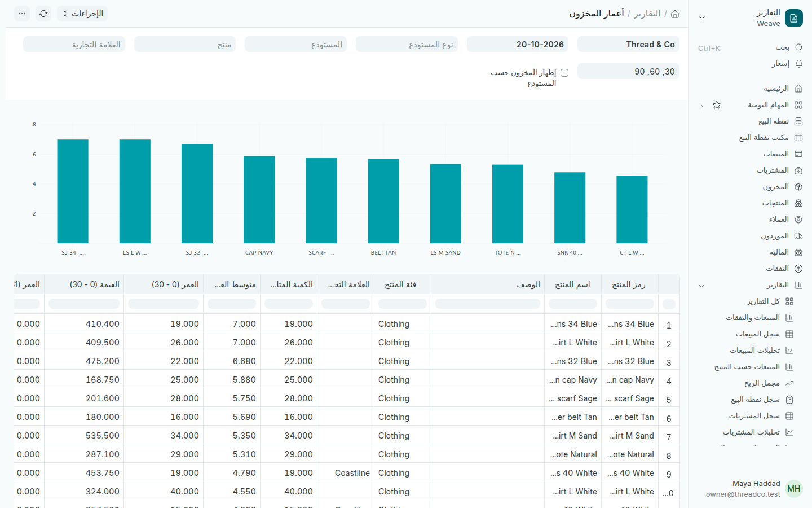Click the SJ-34 bar in chart
This screenshot has height=508, width=812.
(x=73, y=191)
